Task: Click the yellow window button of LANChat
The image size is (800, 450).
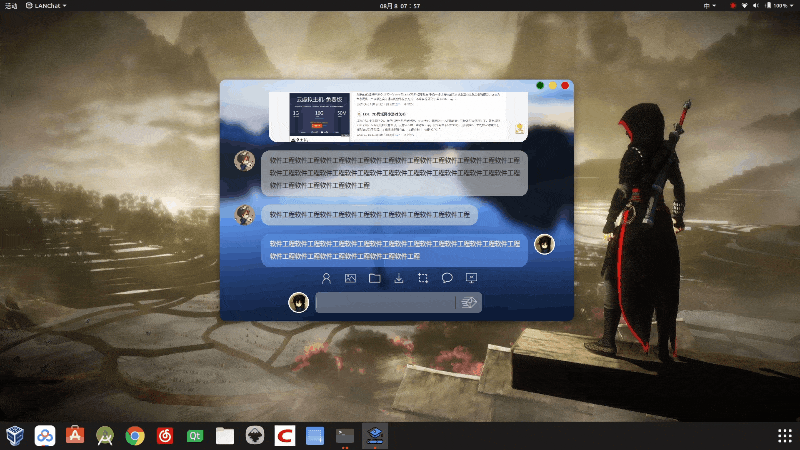Action: click(x=553, y=85)
